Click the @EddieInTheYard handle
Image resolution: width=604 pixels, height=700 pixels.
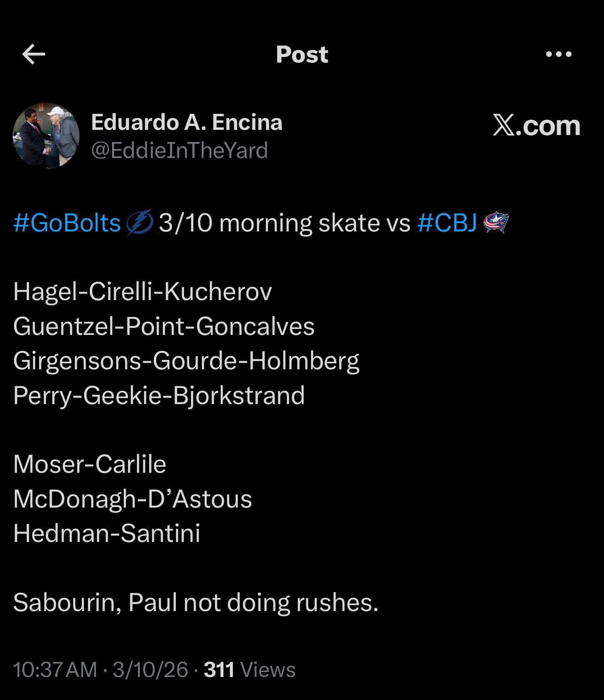(179, 151)
